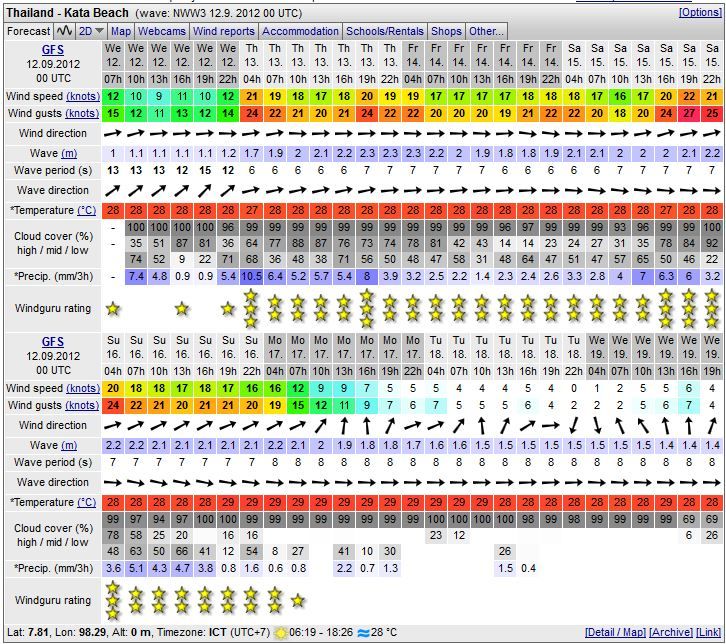
Task: Click the top Temperature °C unit link
Action: [88, 210]
